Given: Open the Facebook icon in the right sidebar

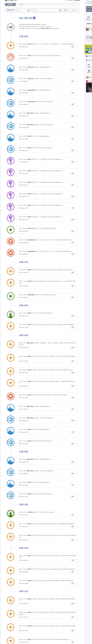Looking at the screenshot, I should (89, 71).
